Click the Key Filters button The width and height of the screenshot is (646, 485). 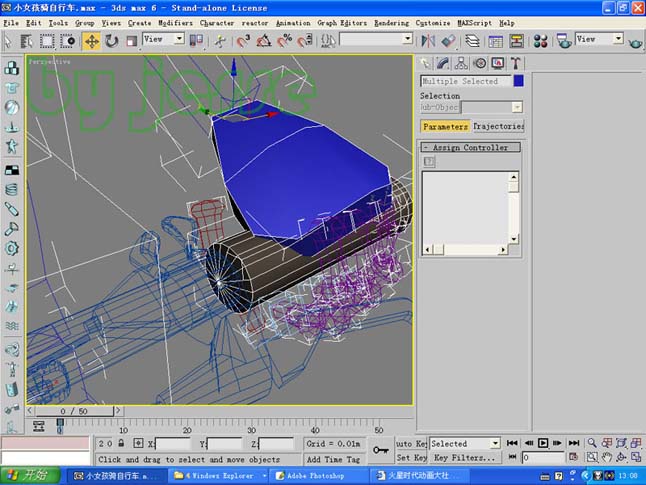coord(464,458)
